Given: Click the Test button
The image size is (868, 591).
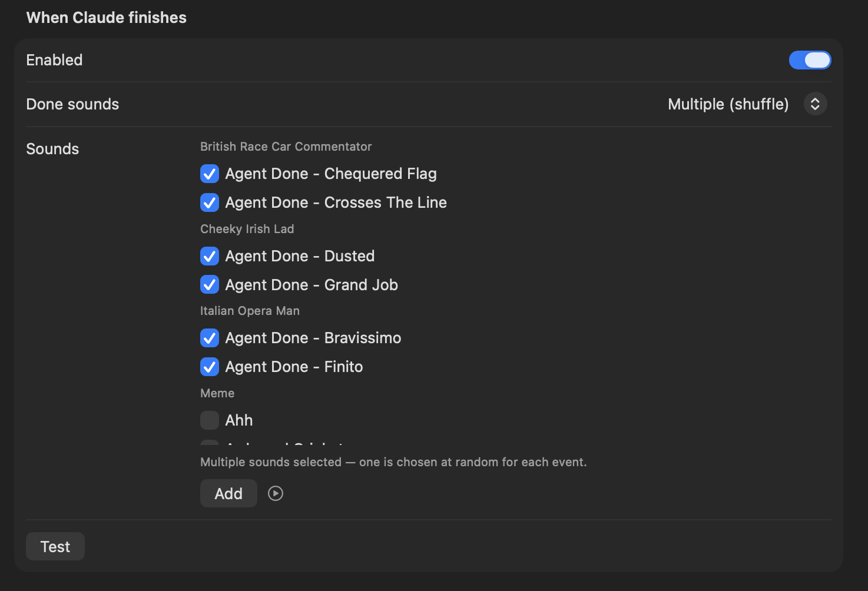Looking at the screenshot, I should (x=55, y=547).
